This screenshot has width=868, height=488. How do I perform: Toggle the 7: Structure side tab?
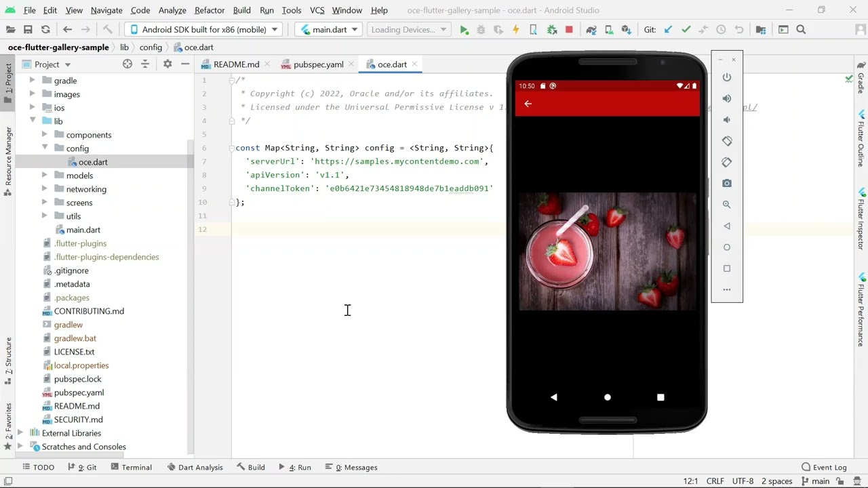[8, 361]
